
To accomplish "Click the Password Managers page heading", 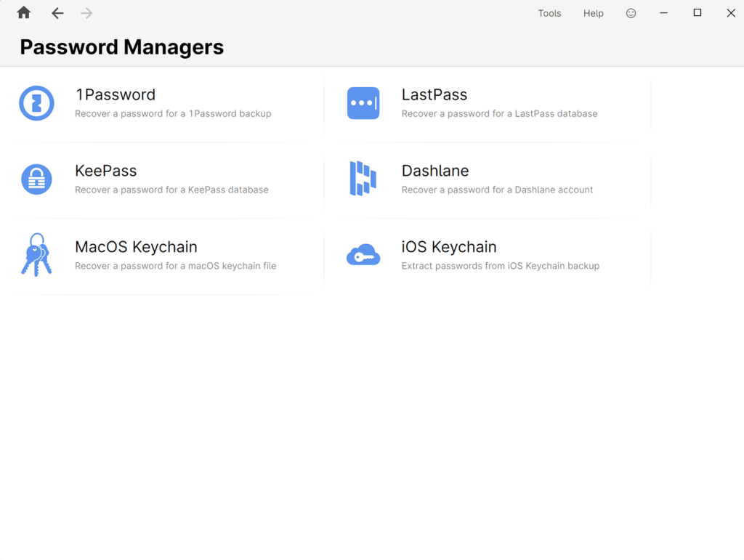I will point(122,47).
